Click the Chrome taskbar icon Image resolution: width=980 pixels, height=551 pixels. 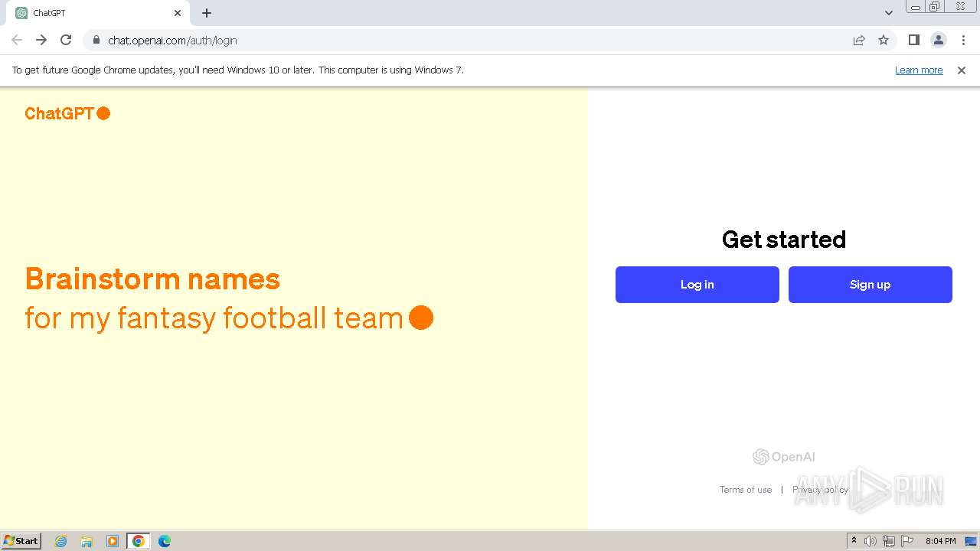pyautogui.click(x=139, y=541)
